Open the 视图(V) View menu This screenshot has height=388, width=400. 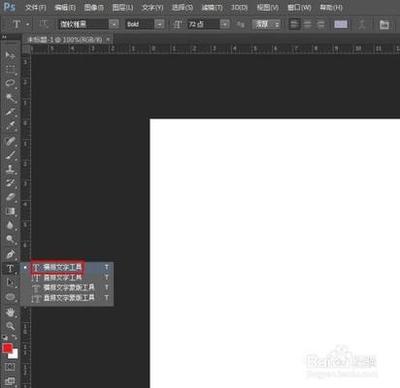(268, 7)
